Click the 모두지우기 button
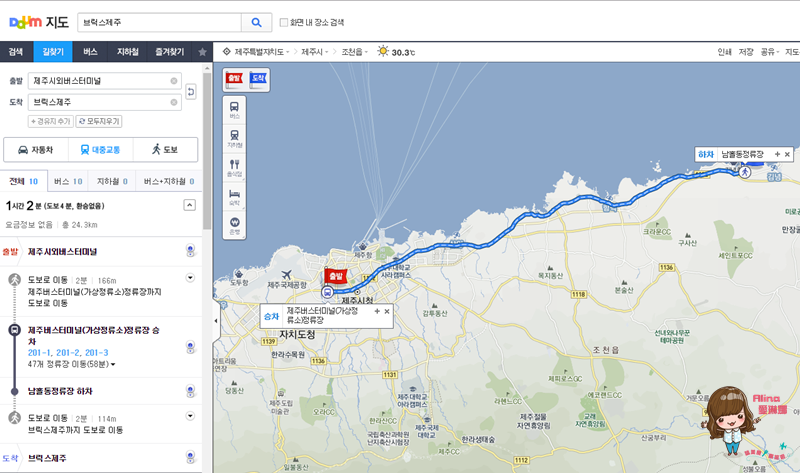 click(x=99, y=121)
